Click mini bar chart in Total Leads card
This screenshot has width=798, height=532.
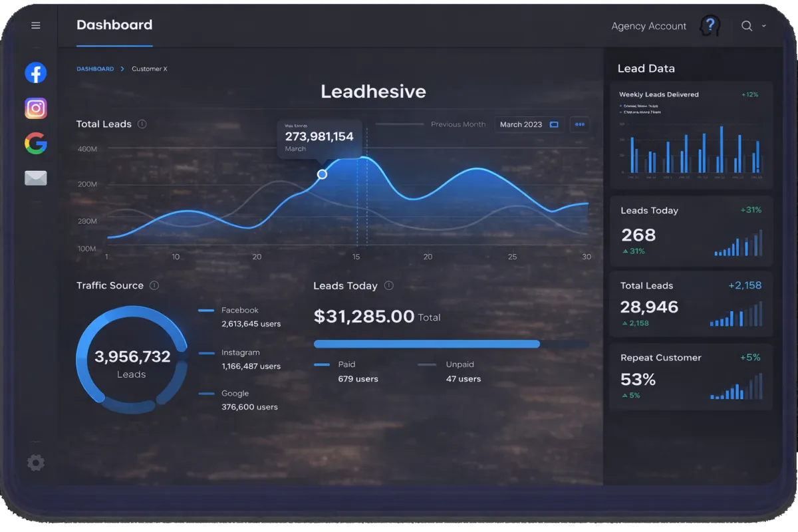coord(736,315)
